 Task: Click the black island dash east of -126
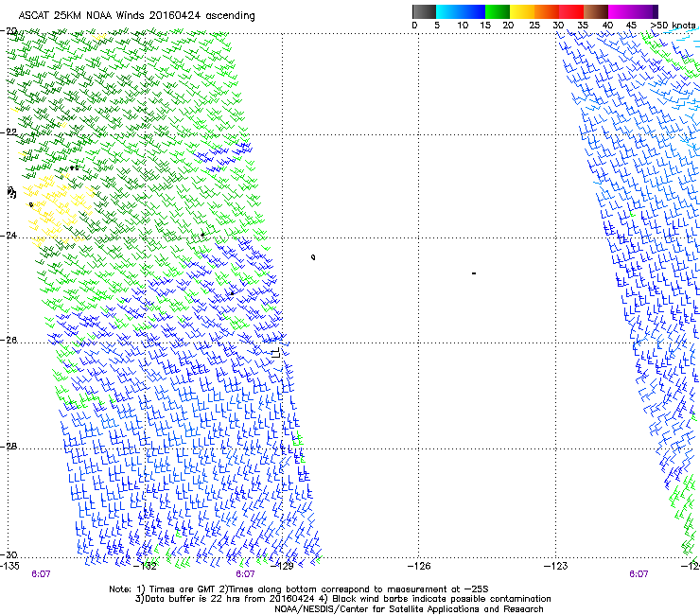click(x=474, y=272)
